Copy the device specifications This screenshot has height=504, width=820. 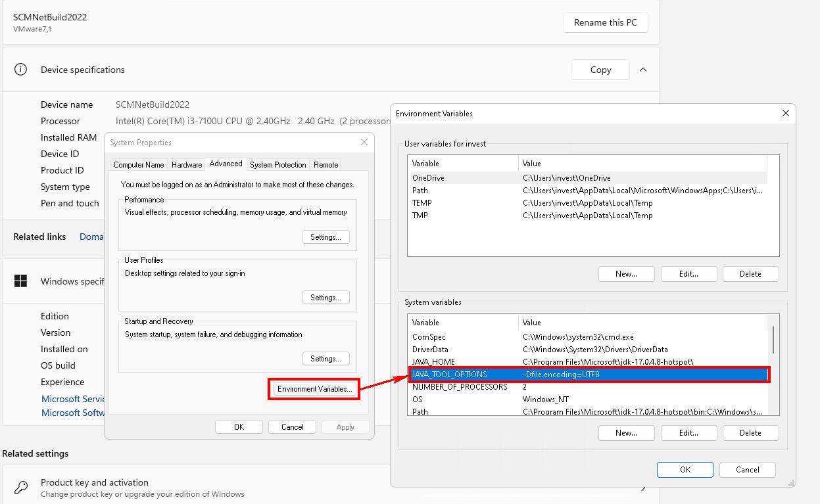point(600,69)
